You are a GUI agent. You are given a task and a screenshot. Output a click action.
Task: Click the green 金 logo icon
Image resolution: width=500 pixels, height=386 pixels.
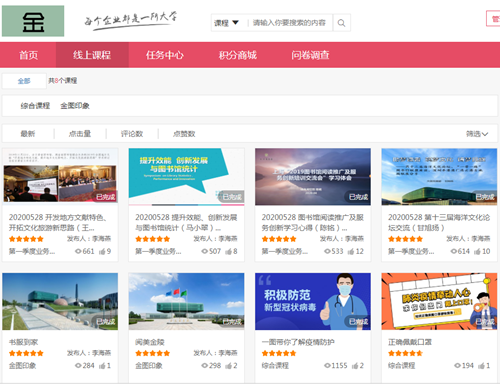tap(33, 21)
